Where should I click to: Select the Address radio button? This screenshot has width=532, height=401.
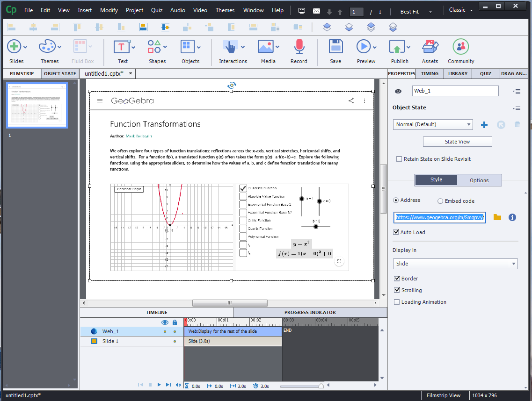[395, 200]
